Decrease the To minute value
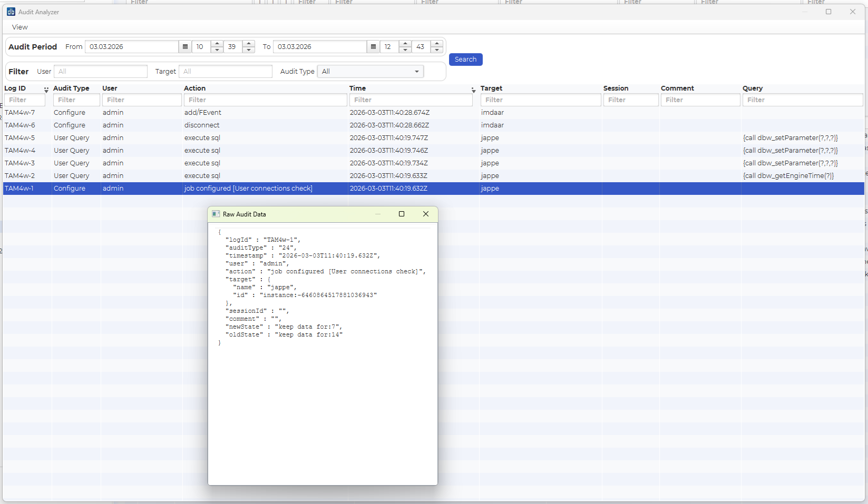The width and height of the screenshot is (868, 504). coord(437,50)
